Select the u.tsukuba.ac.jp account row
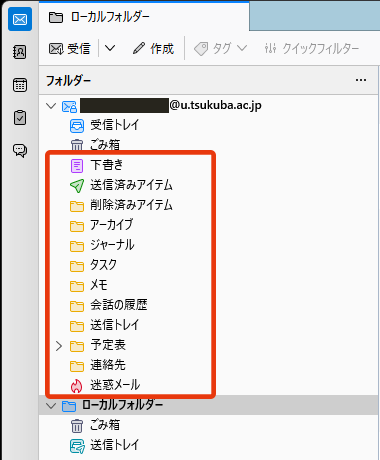The width and height of the screenshot is (380, 460). point(209,106)
